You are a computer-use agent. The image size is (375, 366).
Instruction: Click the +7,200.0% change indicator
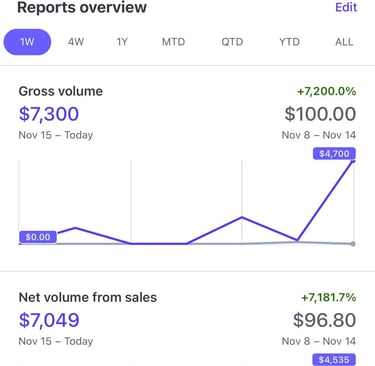point(327,91)
